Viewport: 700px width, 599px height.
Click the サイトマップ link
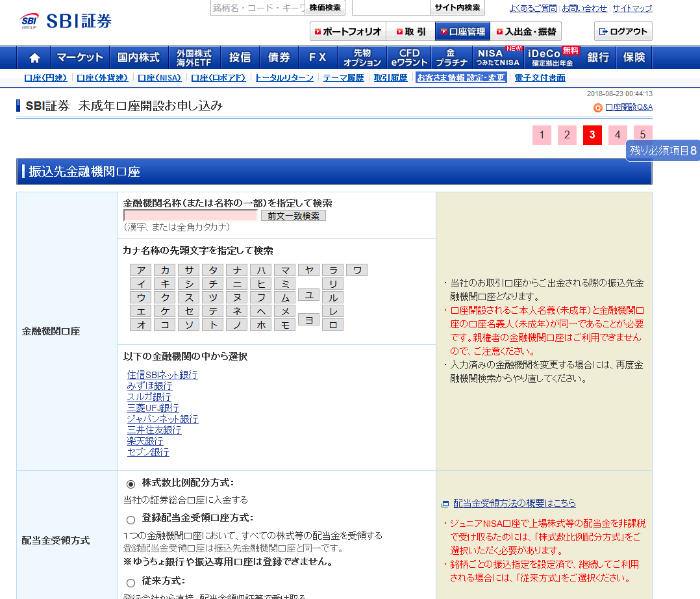click(x=632, y=8)
